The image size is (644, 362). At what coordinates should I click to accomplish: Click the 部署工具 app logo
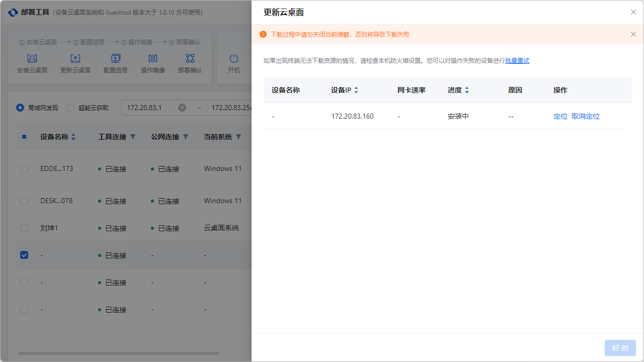(x=13, y=12)
